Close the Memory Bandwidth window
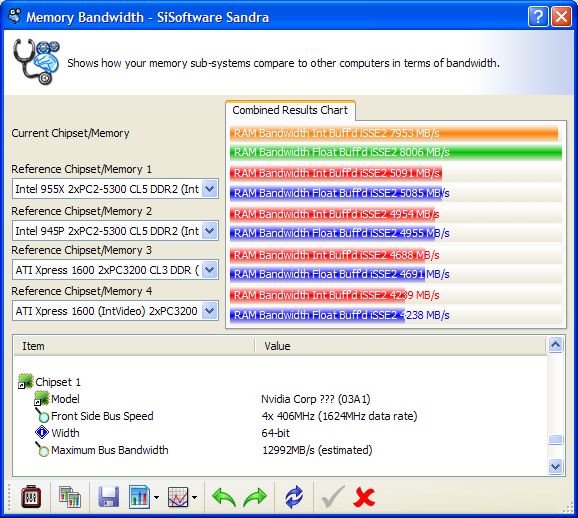This screenshot has width=578, height=518. tap(561, 17)
